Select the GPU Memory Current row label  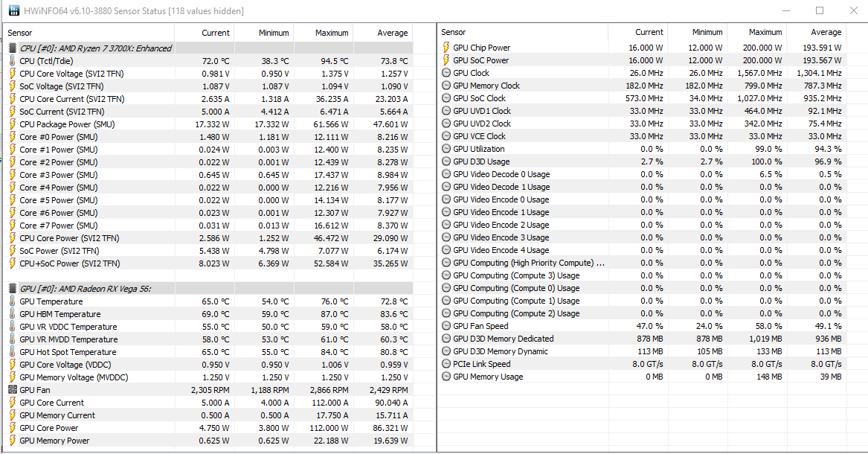(x=57, y=415)
